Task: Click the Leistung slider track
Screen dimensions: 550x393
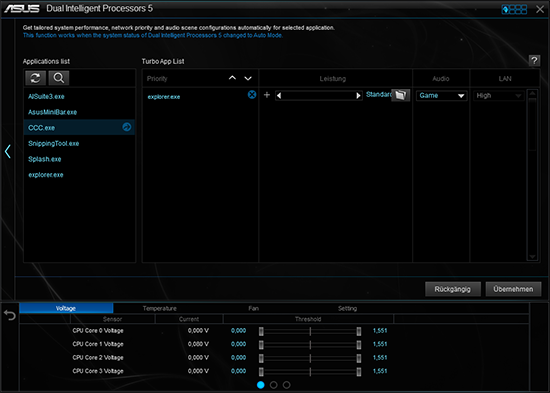Action: click(x=318, y=95)
